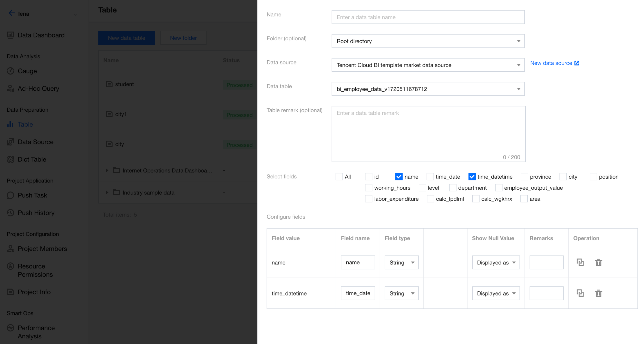Click the Data Dashboard sidebar icon
The height and width of the screenshot is (344, 644).
point(11,35)
